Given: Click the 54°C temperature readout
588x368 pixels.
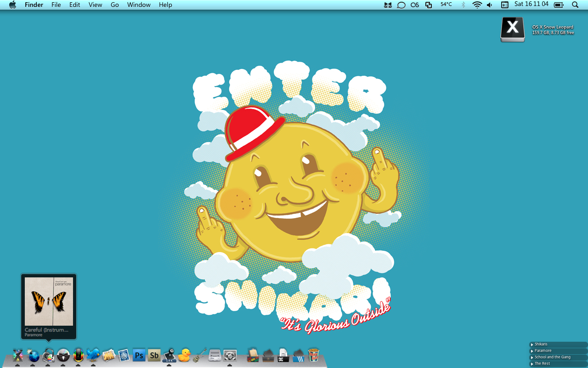Looking at the screenshot, I should tap(446, 5).
